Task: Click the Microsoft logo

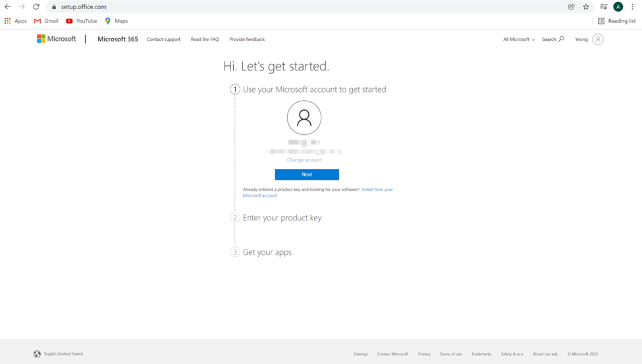Action: 57,39
